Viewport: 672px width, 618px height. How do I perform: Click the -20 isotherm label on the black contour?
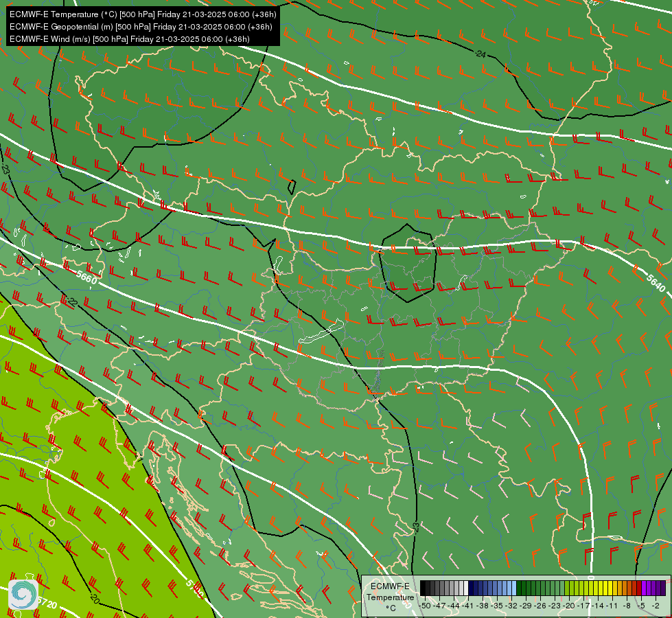click(95, 598)
